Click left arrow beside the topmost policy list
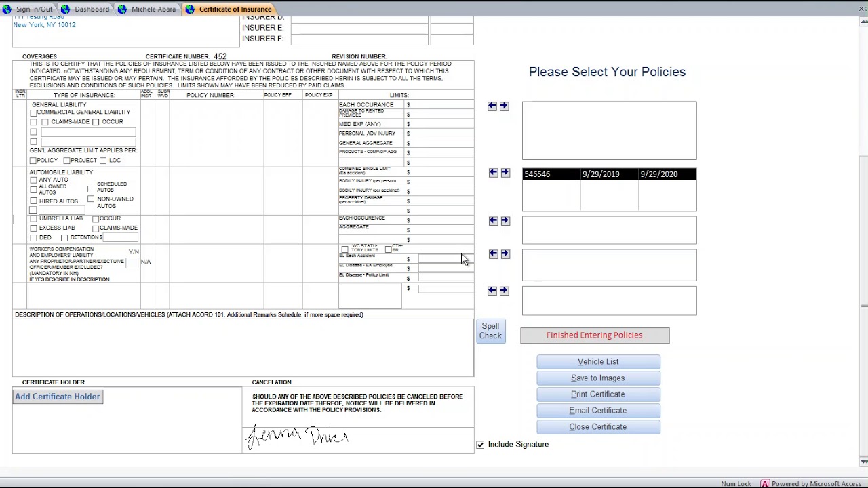 492,106
